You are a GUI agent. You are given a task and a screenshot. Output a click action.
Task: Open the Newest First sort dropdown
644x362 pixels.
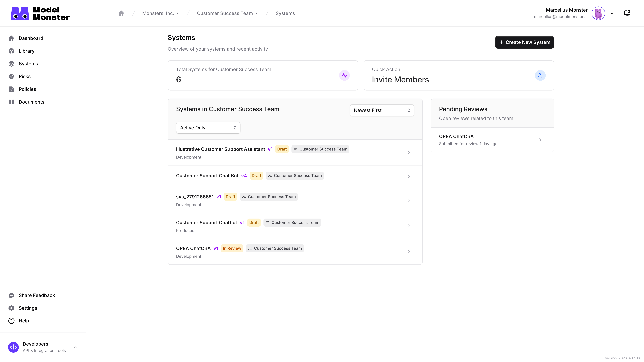[382, 110]
